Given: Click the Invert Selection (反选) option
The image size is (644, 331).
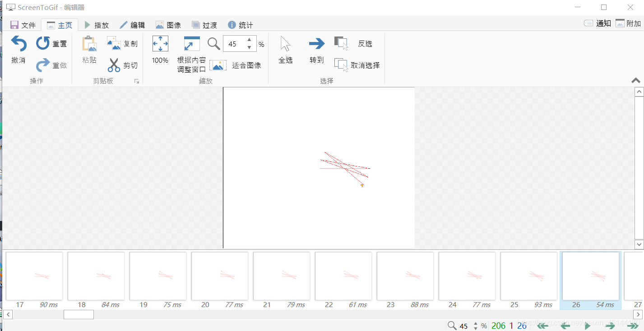Looking at the screenshot, I should (x=357, y=43).
